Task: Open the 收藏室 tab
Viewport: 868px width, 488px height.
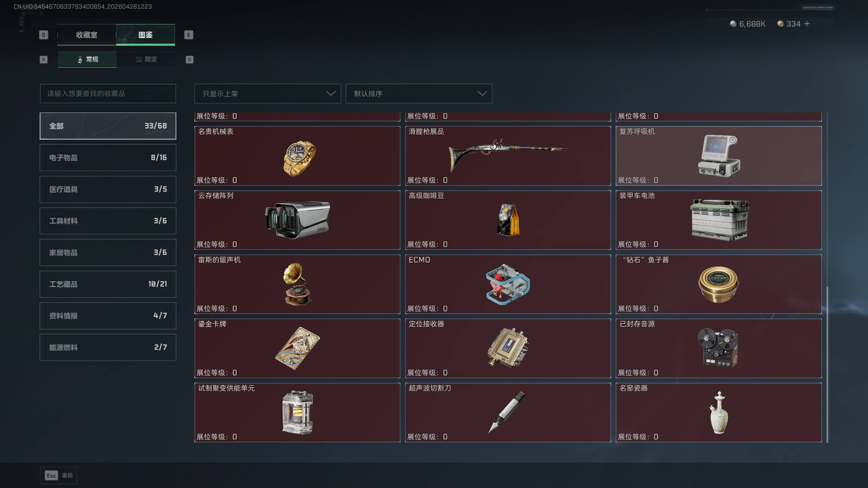Action: point(86,35)
